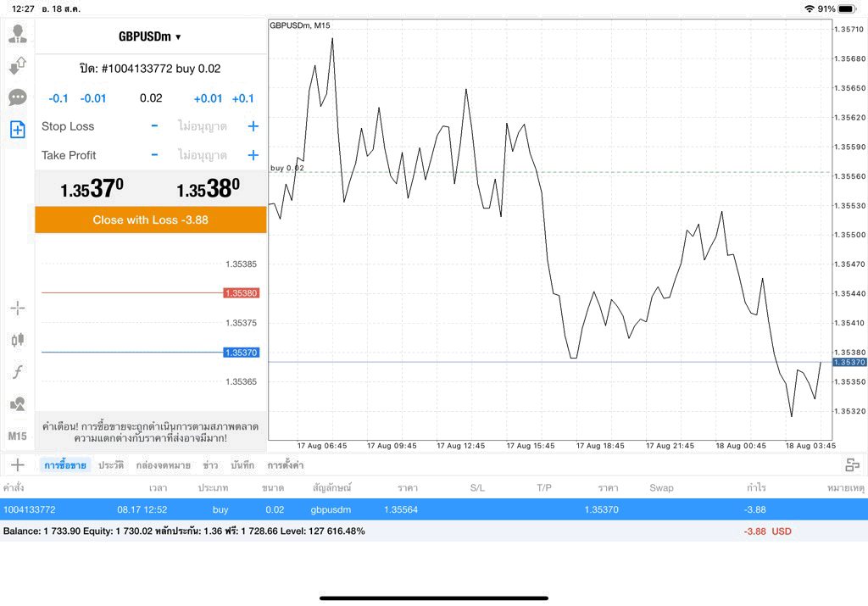Open the accounts profile icon
Viewport: 868px width, 606px height.
pyautogui.click(x=18, y=34)
